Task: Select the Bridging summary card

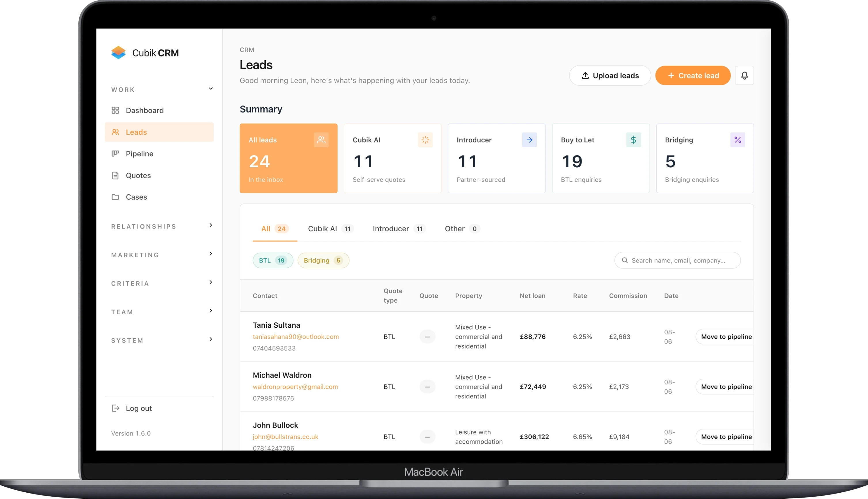Action: [x=705, y=158]
